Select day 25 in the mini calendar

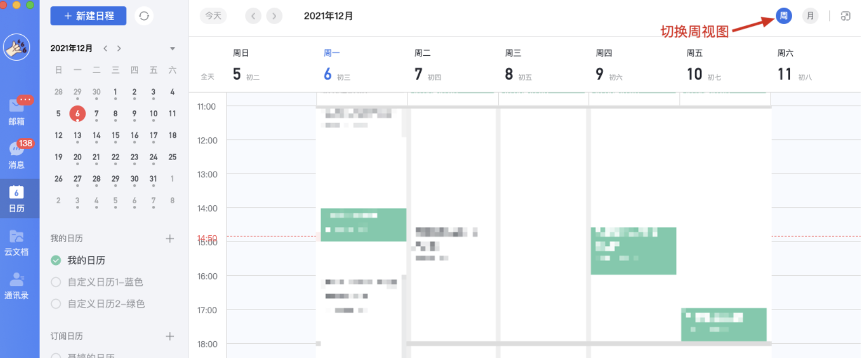172,157
